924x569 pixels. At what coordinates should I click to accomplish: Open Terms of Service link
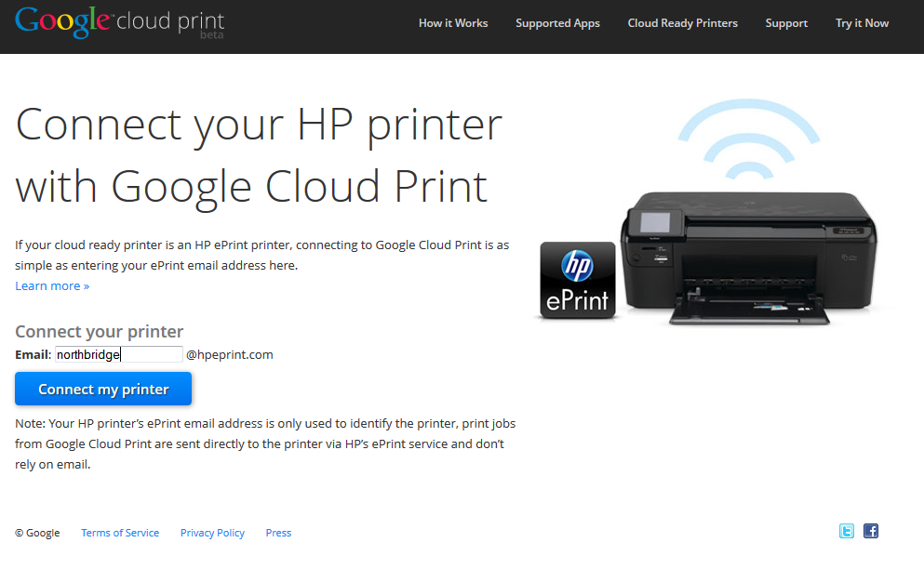pyautogui.click(x=120, y=533)
